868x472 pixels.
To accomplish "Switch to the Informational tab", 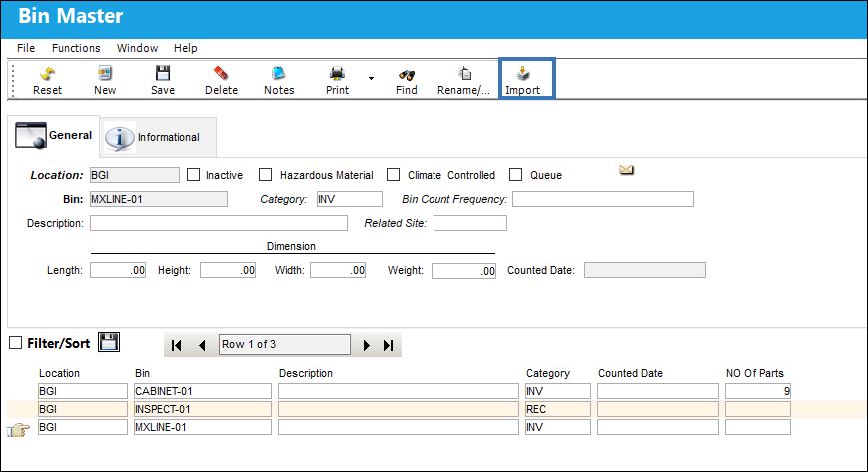I will coord(159,138).
